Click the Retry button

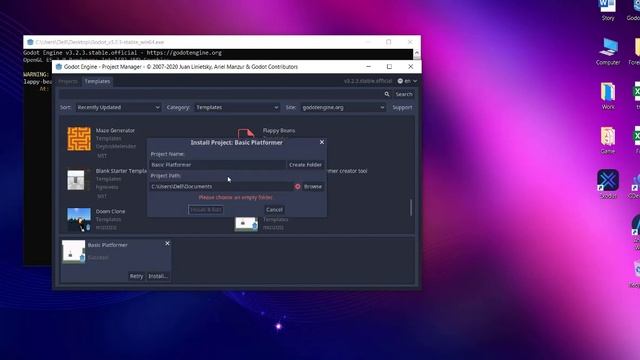pos(136,276)
